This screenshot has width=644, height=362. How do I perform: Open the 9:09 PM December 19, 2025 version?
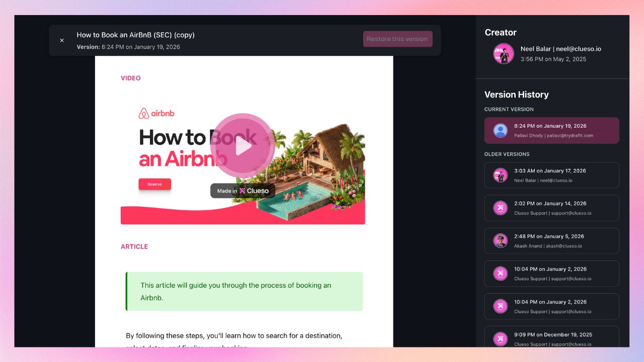[551, 337]
